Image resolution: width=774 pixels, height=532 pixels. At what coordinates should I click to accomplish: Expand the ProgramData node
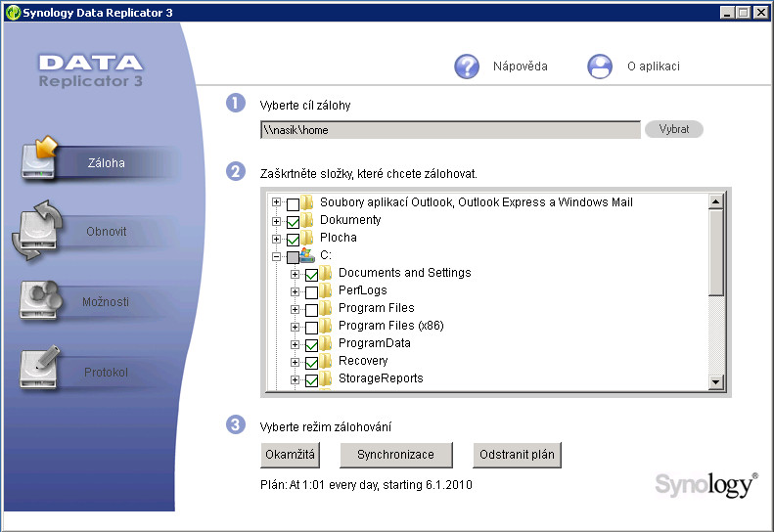[295, 344]
